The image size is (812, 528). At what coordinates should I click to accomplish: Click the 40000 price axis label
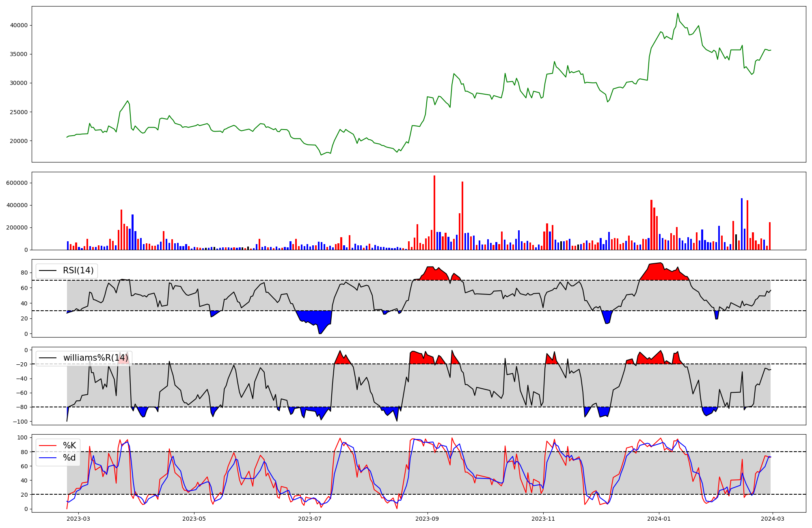(x=19, y=25)
